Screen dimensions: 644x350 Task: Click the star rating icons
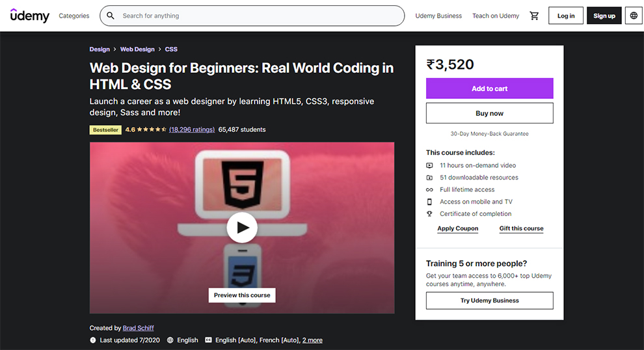[152, 129]
